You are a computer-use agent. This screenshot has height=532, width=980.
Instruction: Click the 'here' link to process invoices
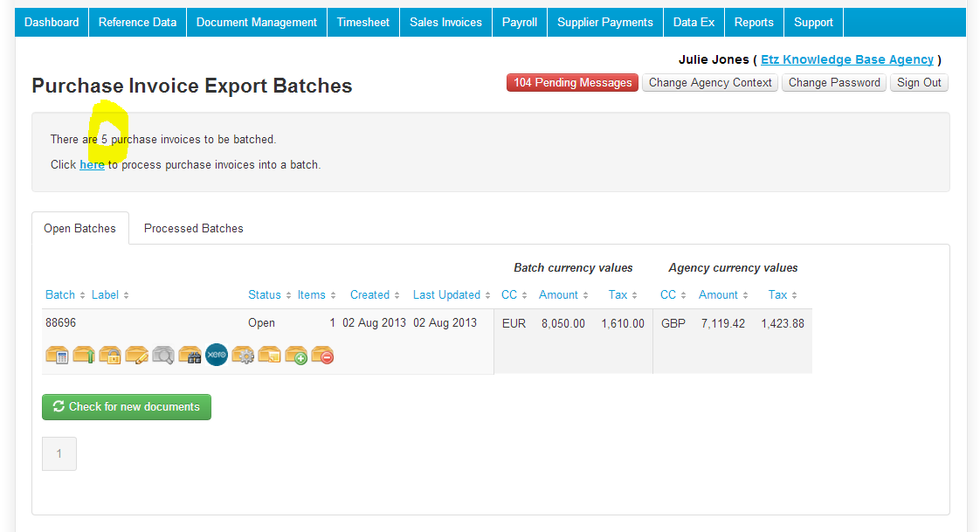(x=92, y=164)
